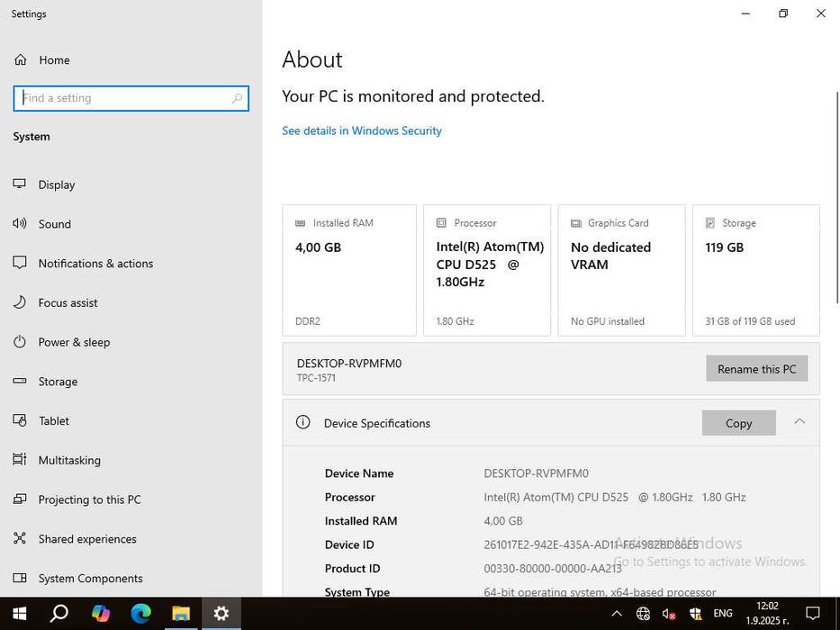Click the muted volume tray icon

pos(669,614)
